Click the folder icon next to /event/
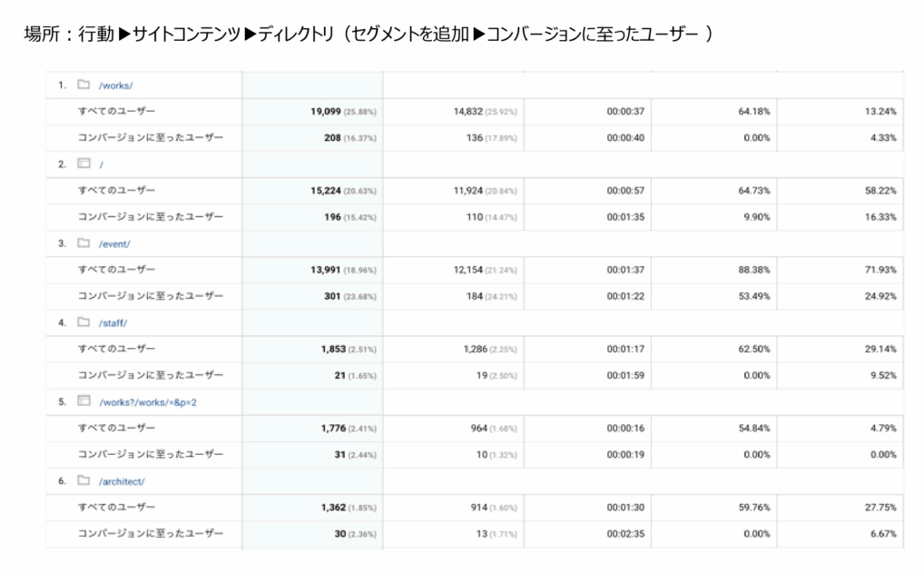This screenshot has height=574, width=924. pyautogui.click(x=84, y=243)
